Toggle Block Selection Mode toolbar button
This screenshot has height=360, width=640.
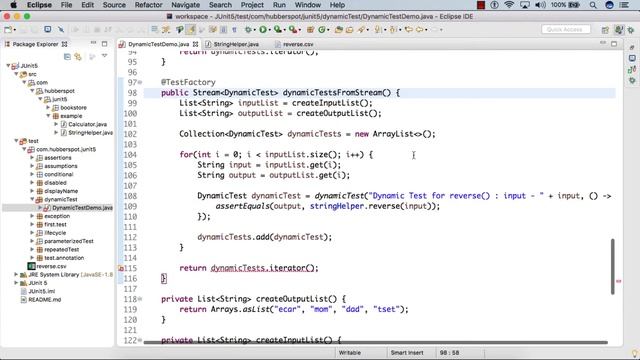224,29
